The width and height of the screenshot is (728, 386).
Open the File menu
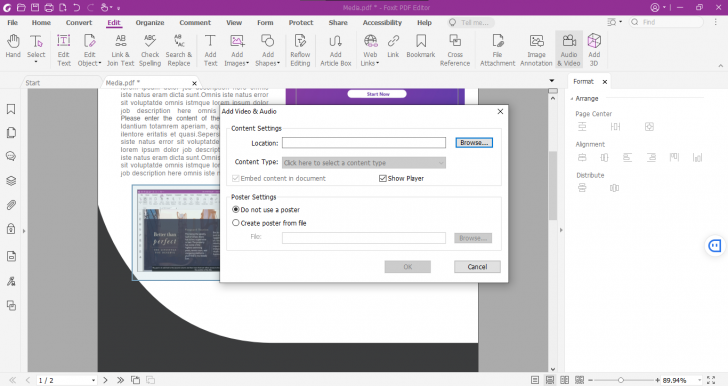(x=13, y=22)
